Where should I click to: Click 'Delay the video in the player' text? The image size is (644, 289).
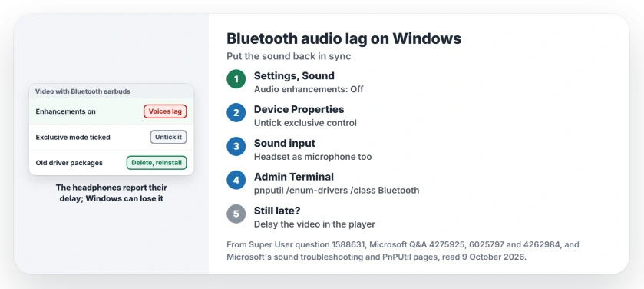click(x=315, y=224)
